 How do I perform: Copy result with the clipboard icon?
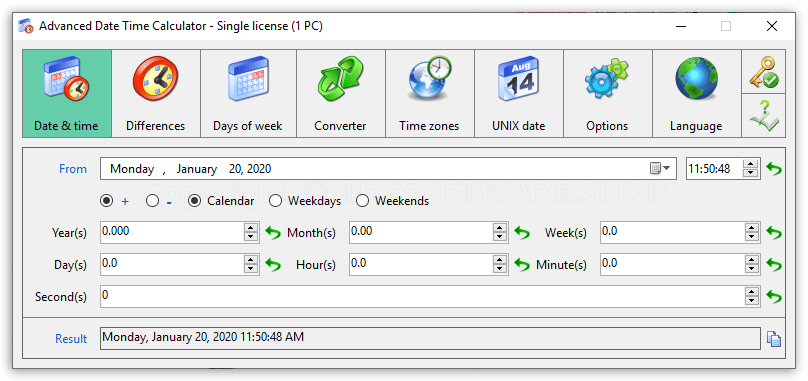(773, 339)
